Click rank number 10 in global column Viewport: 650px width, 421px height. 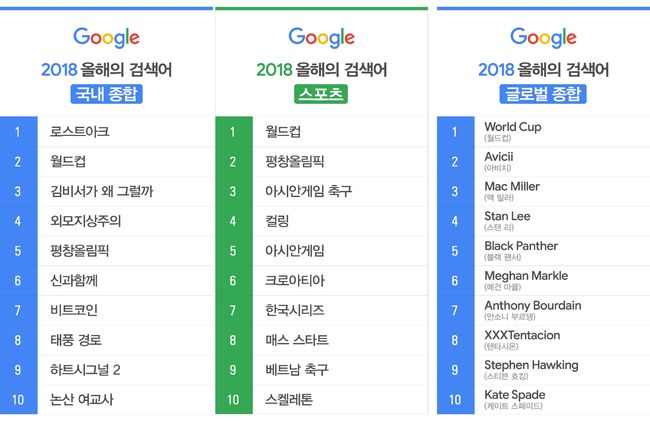coord(455,400)
